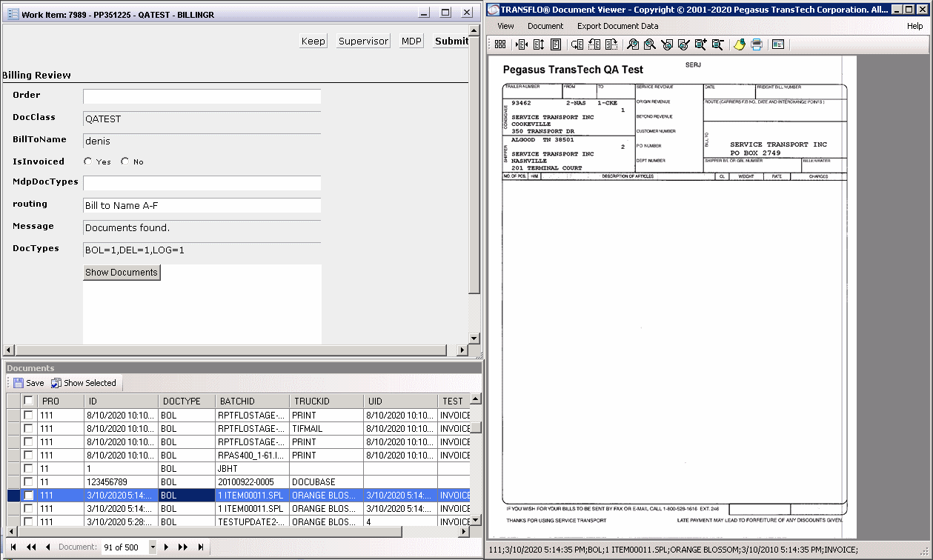Image resolution: width=933 pixels, height=560 pixels.
Task: Open the Document 91 of 500 dropdown
Action: tap(153, 547)
